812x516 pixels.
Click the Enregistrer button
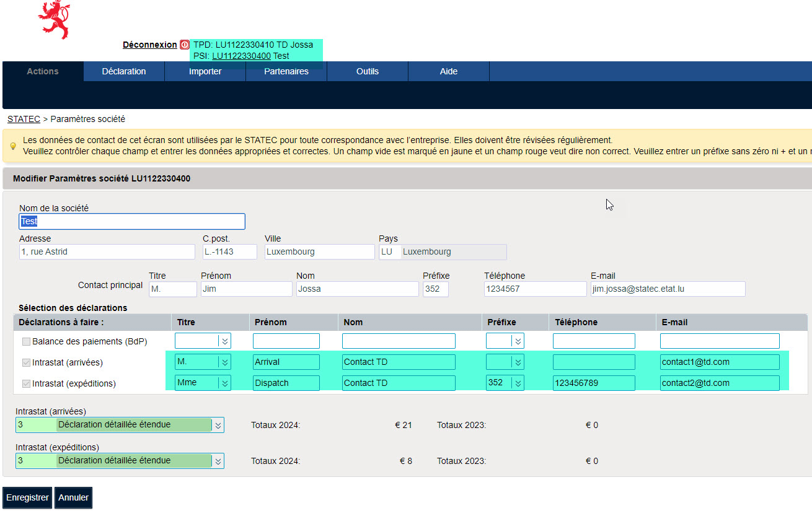[28, 497]
